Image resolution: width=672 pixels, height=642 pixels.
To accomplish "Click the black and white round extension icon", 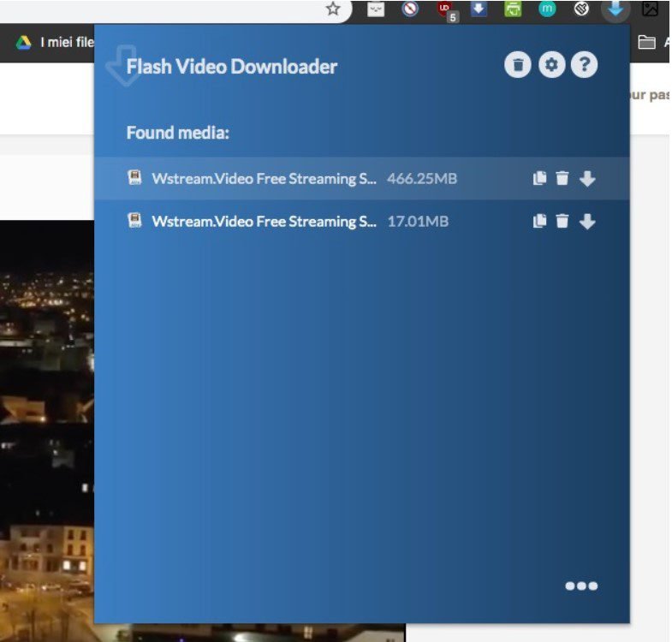I will [581, 9].
